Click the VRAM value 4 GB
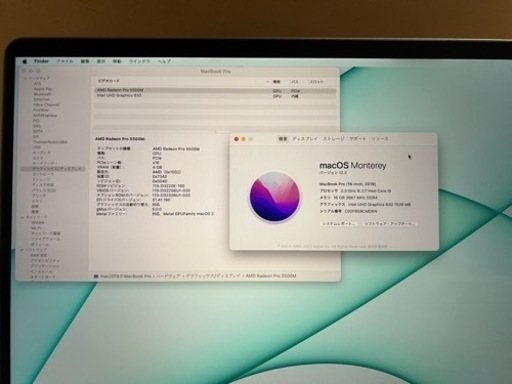 coord(157,167)
